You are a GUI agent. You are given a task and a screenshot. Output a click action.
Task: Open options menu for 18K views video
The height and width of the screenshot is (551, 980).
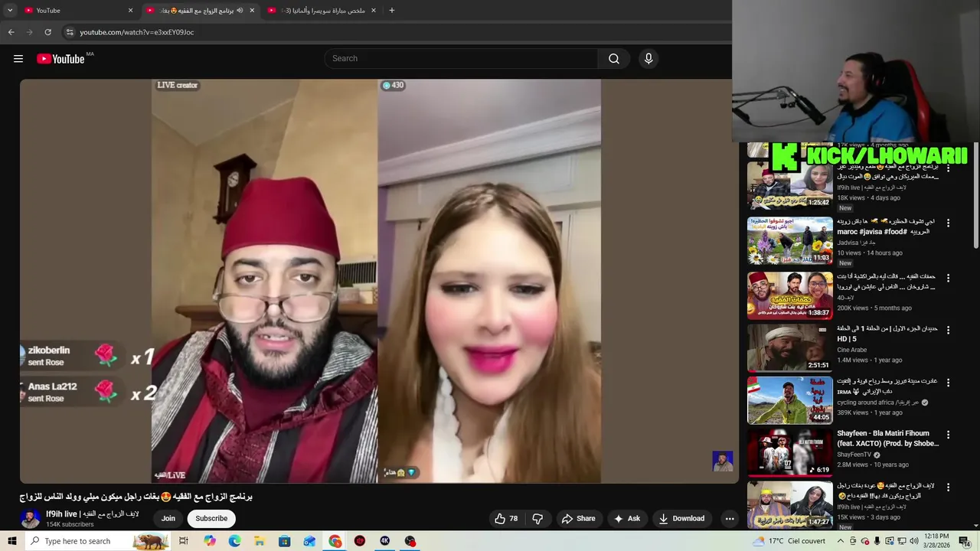coord(948,168)
